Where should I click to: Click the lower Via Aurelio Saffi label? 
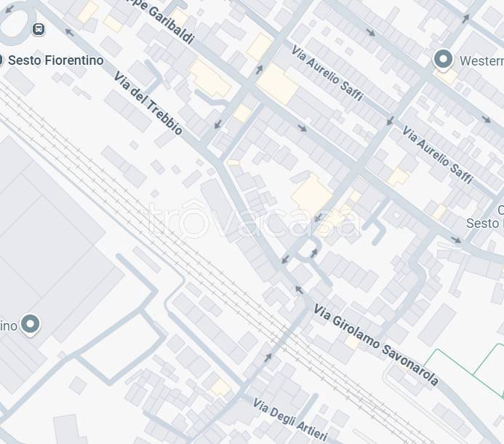(x=438, y=155)
